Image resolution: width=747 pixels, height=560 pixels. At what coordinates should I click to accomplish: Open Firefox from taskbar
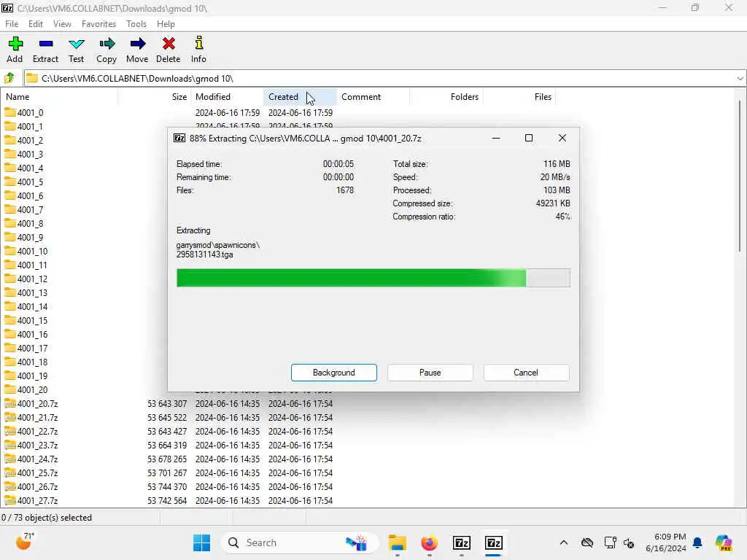pos(429,542)
